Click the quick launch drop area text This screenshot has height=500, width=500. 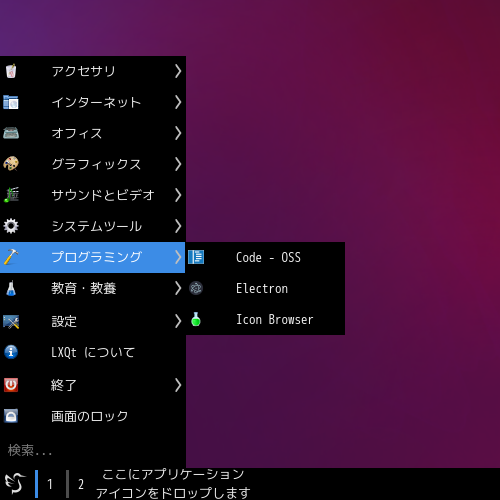click(173, 484)
